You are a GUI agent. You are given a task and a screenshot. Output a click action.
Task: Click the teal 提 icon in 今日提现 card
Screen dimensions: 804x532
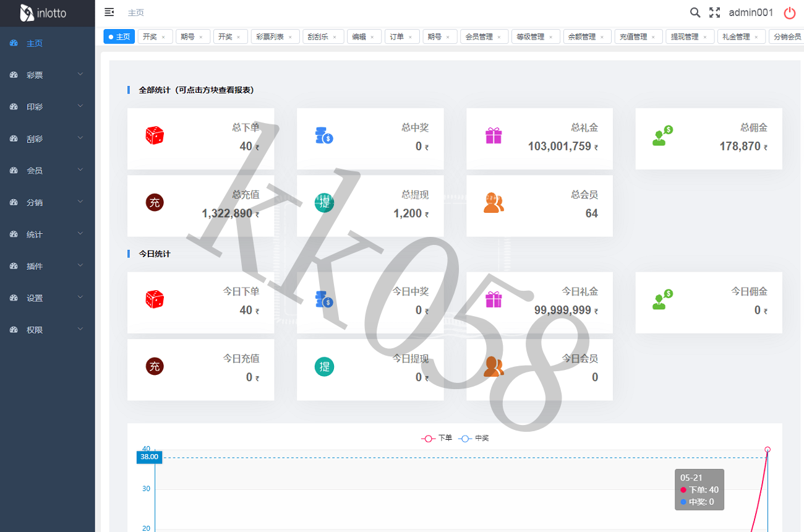pos(324,366)
